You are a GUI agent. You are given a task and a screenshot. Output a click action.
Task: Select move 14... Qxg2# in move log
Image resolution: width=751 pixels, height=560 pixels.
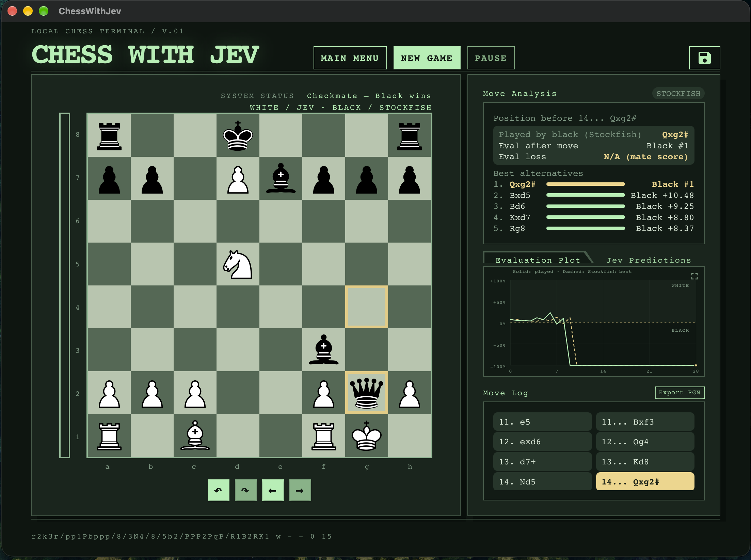(x=645, y=481)
